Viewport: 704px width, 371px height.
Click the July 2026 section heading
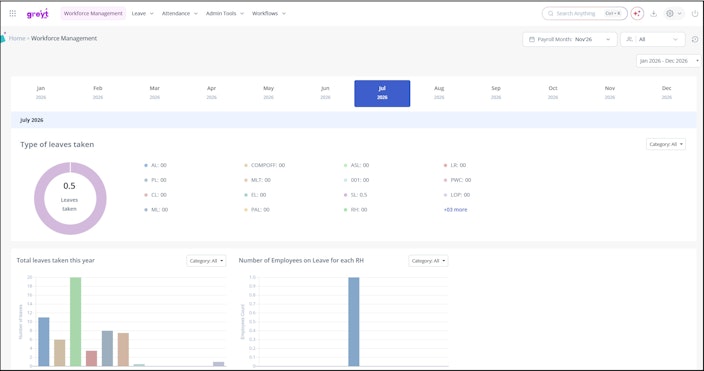pos(31,120)
